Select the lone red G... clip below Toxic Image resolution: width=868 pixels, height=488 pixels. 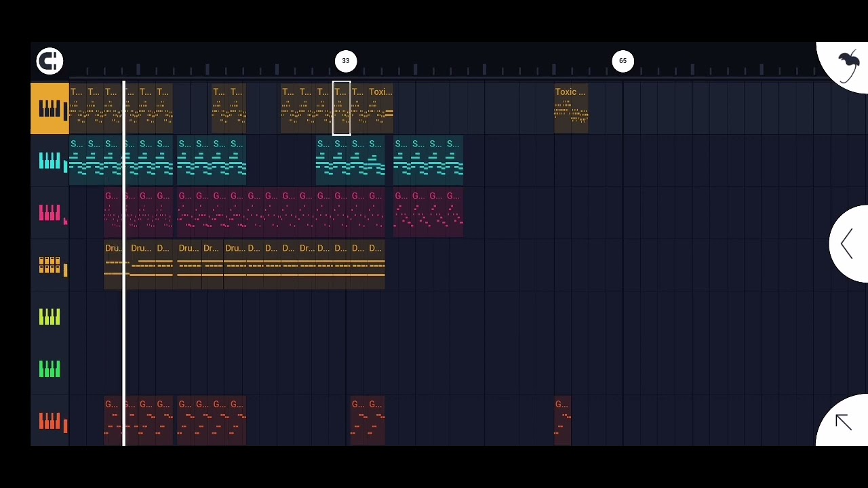tap(563, 422)
